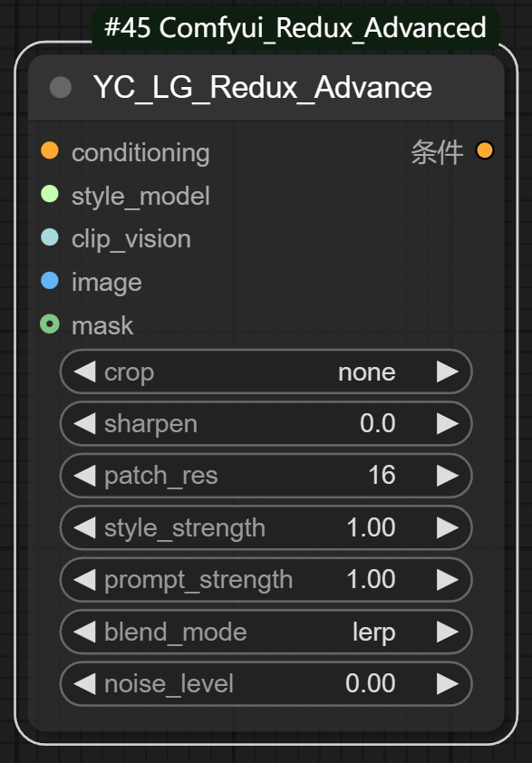
Task: Select next crop option with right arrow
Action: (x=448, y=372)
